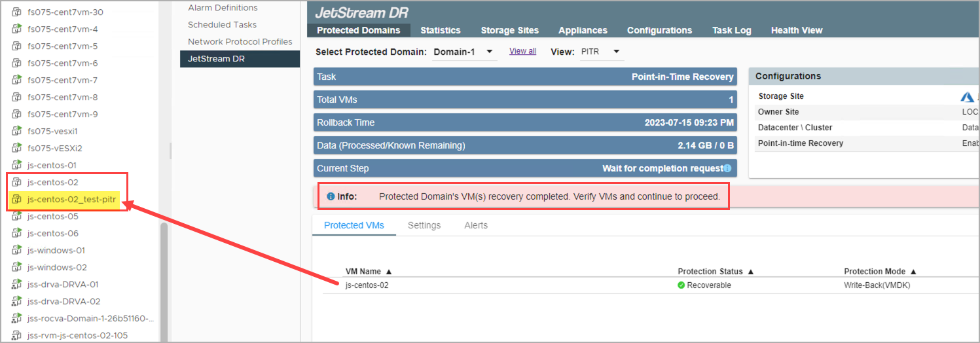Click the green Recoverable status icon
This screenshot has height=343, width=980.
coord(681,285)
